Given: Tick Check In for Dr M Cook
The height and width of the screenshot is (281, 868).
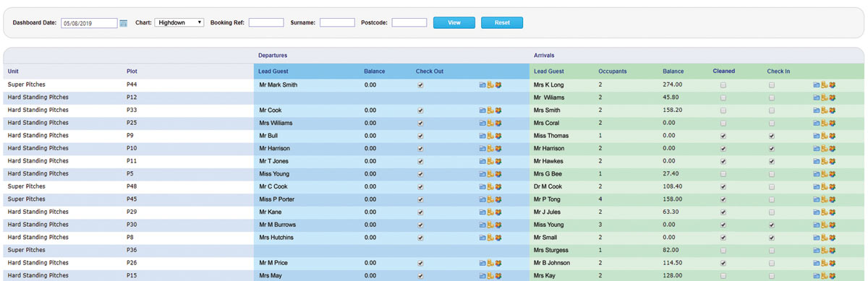Looking at the screenshot, I should tap(772, 186).
